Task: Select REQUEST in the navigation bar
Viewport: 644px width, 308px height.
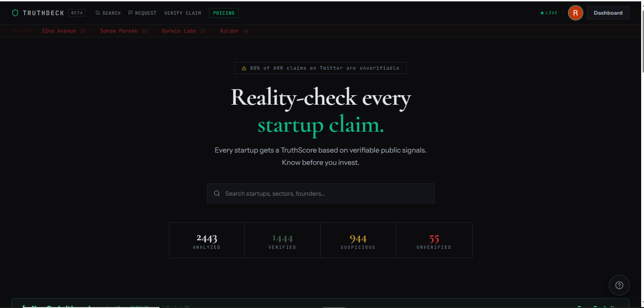Action: tap(145, 13)
